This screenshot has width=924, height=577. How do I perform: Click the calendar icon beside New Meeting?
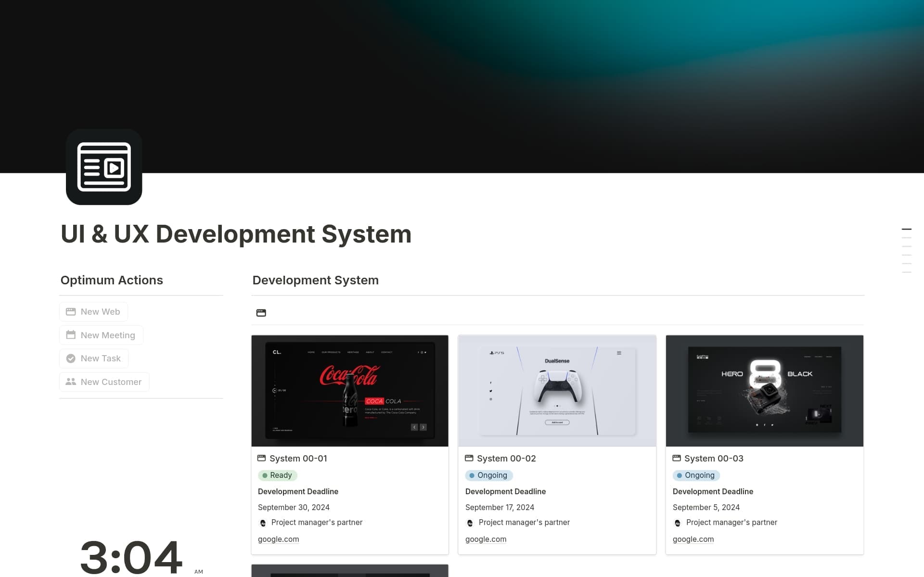pyautogui.click(x=71, y=335)
